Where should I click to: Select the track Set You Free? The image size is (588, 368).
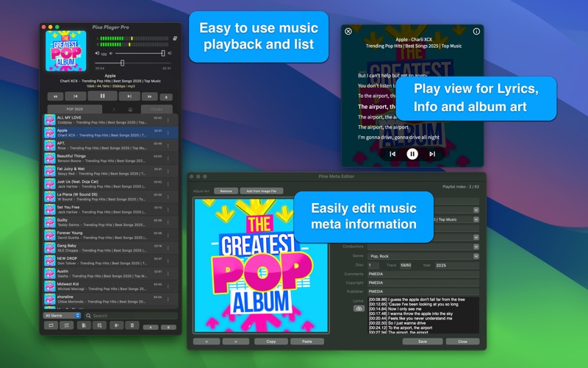point(111,210)
